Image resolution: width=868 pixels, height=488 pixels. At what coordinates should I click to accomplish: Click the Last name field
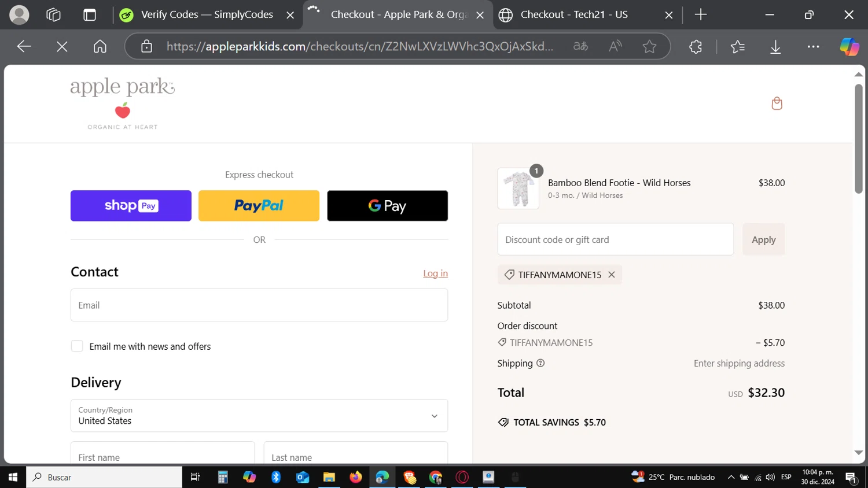point(356,453)
